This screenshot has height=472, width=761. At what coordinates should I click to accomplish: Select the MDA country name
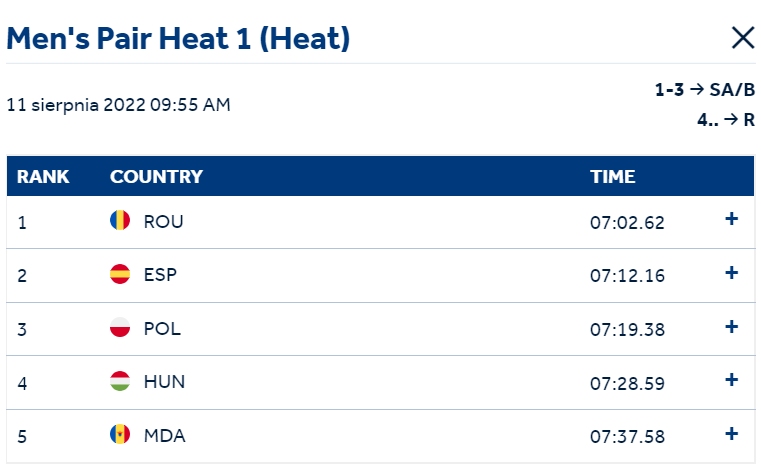165,436
